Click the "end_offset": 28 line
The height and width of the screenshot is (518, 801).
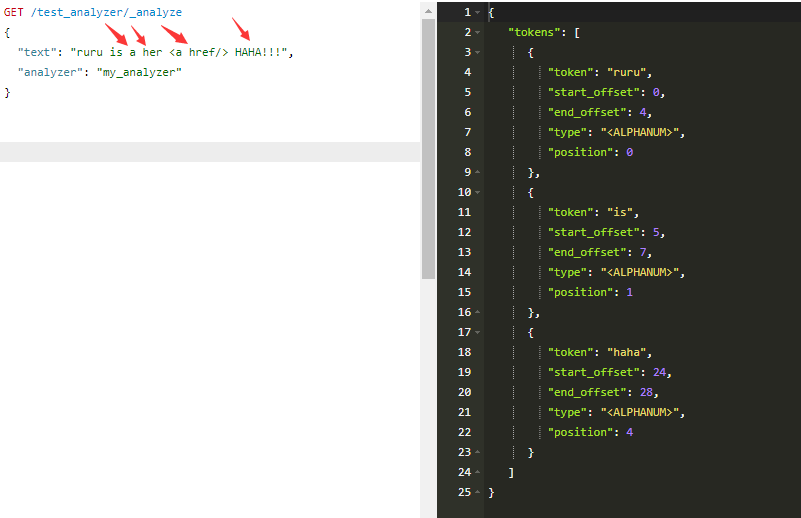click(603, 392)
